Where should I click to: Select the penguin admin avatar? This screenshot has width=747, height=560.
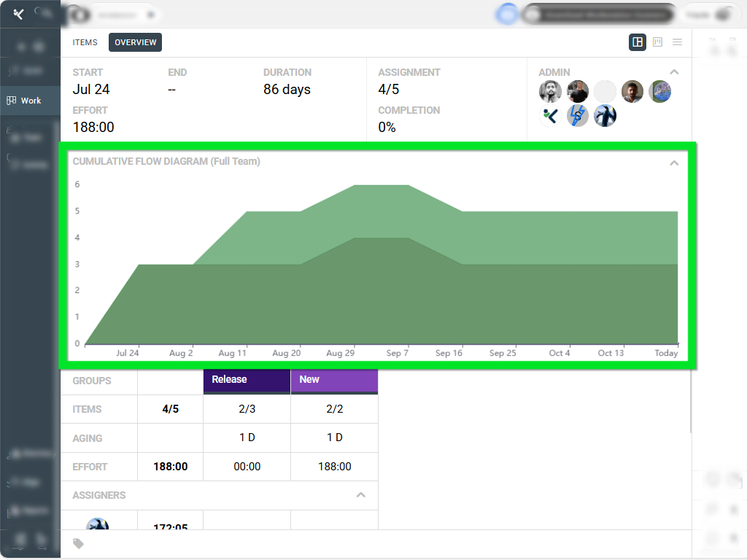click(x=605, y=116)
